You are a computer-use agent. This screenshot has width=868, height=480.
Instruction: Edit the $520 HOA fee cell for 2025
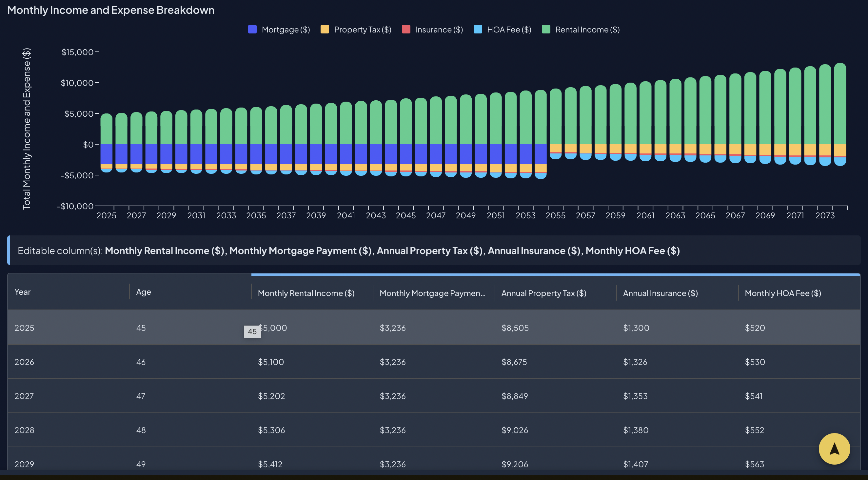coord(755,328)
